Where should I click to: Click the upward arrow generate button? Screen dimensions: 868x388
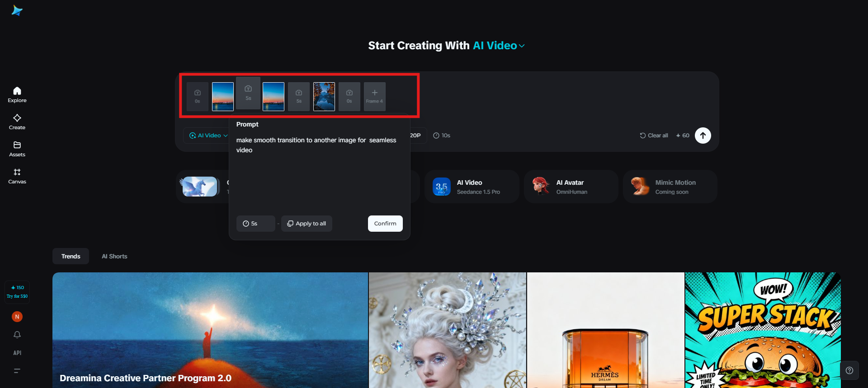tap(703, 136)
